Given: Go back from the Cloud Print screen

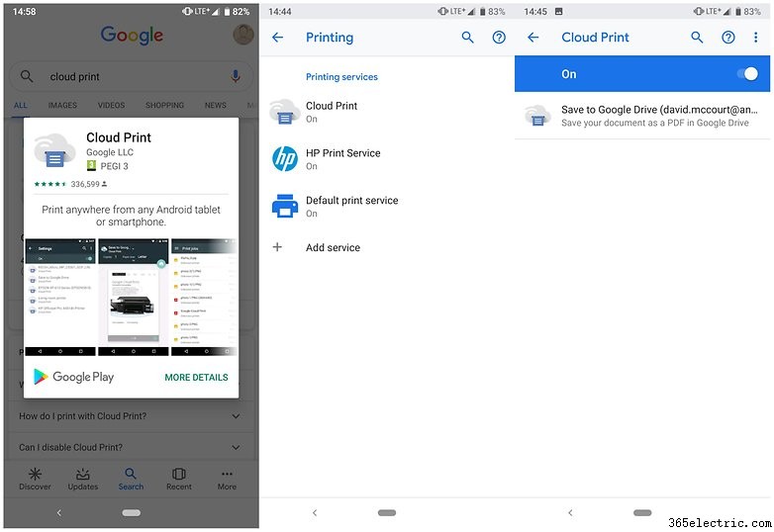Looking at the screenshot, I should coord(533,38).
